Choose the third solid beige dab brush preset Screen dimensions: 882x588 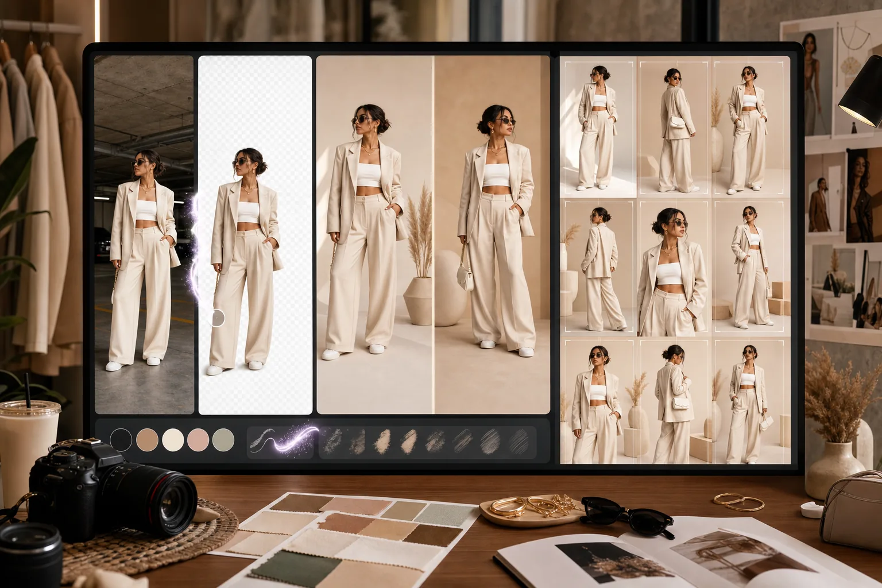[x=382, y=441]
